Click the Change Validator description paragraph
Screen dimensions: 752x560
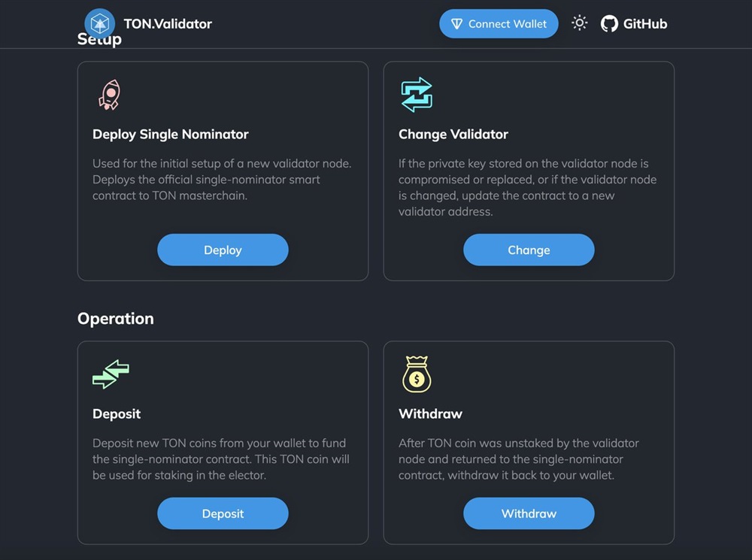tap(528, 187)
